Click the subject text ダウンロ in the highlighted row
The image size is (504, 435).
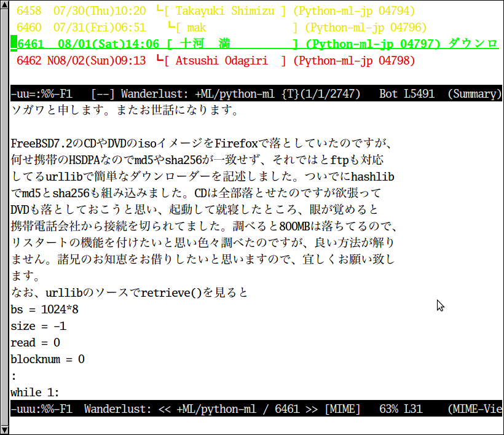[473, 44]
